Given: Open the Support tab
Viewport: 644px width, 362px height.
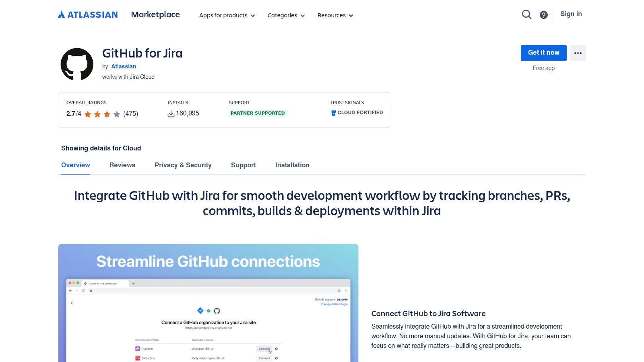Looking at the screenshot, I should pyautogui.click(x=244, y=165).
